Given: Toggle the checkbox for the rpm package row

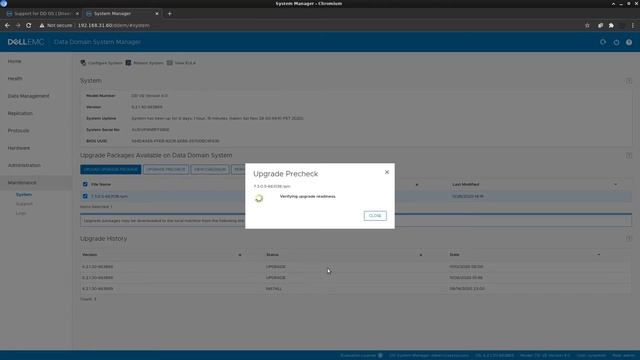Looking at the screenshot, I should click(x=85, y=196).
